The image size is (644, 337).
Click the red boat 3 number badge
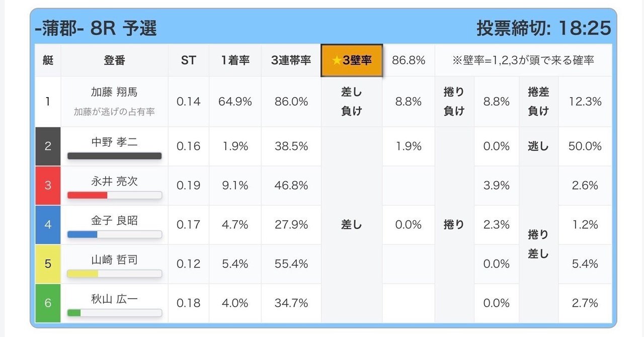coord(48,185)
